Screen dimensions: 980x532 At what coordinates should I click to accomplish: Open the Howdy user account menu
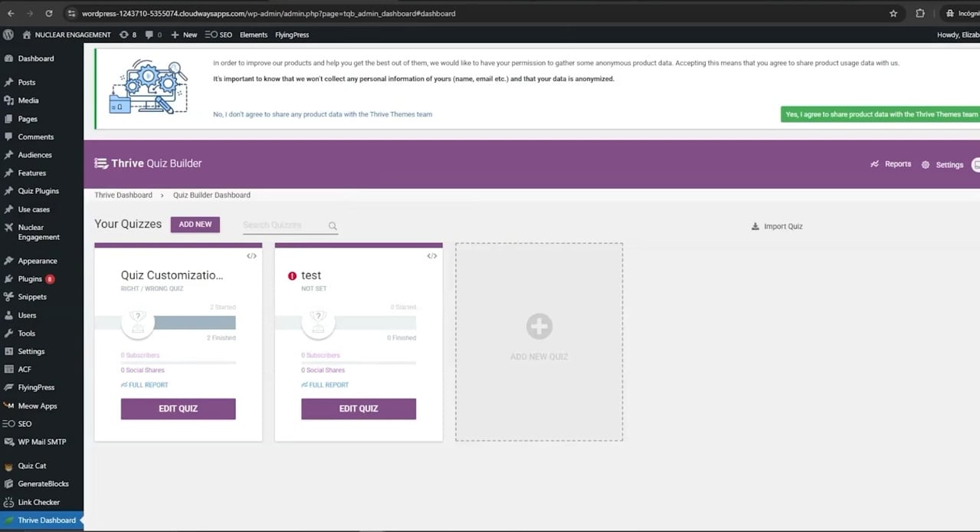pyautogui.click(x=958, y=34)
